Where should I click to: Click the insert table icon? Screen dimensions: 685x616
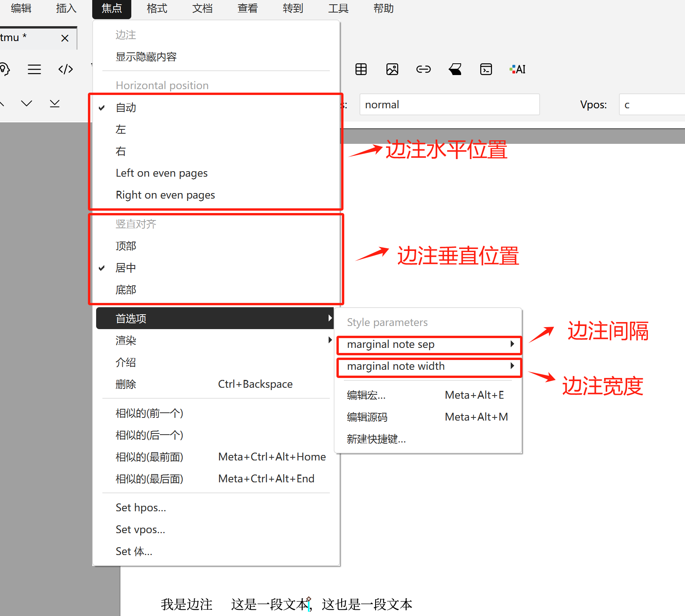click(x=361, y=70)
